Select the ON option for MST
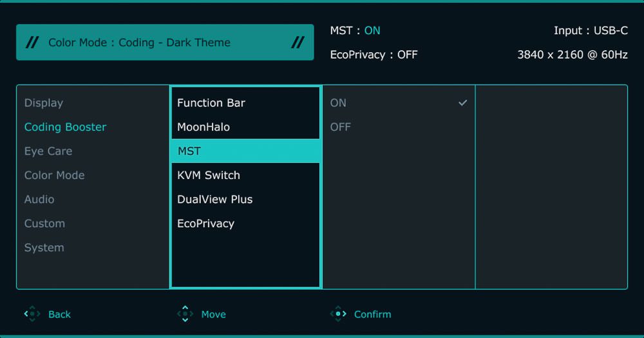644x338 pixels. coord(338,103)
